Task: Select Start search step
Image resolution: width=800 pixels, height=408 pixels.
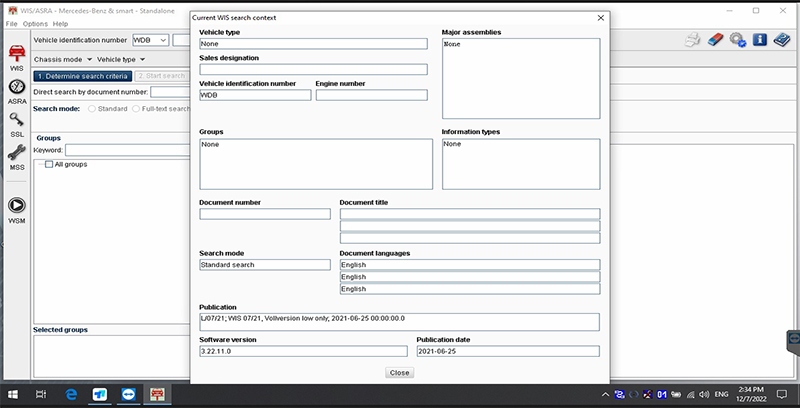Action: (162, 76)
